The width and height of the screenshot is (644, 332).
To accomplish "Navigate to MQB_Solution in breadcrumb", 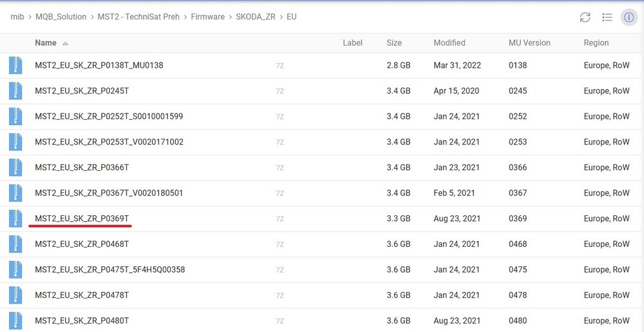I will click(61, 17).
